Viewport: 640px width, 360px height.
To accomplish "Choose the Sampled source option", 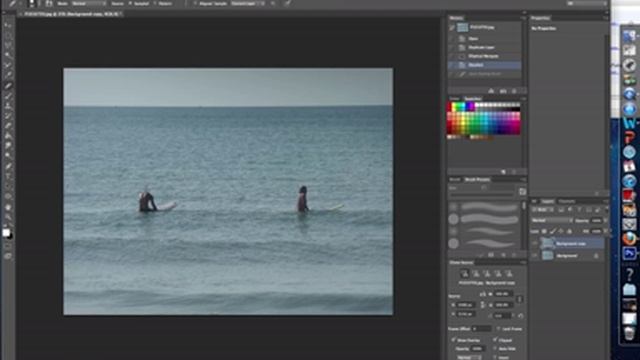I will point(139,4).
